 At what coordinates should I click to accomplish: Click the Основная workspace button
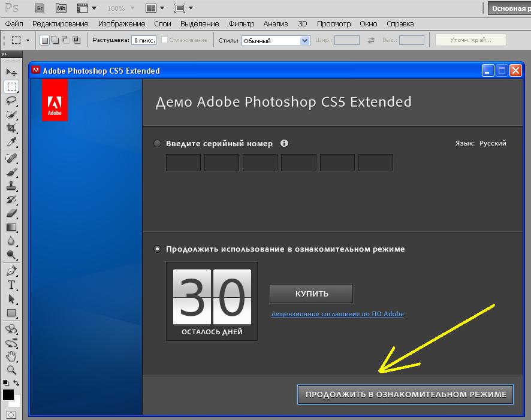(x=509, y=8)
